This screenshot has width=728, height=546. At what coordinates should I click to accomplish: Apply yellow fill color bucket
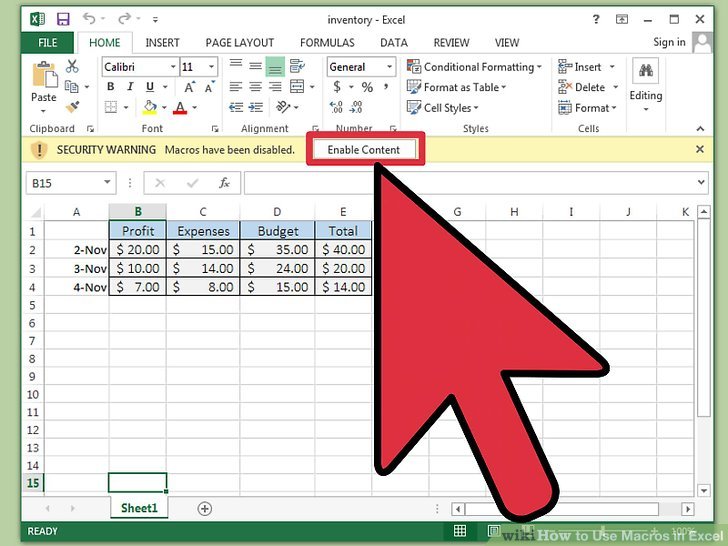(x=150, y=107)
